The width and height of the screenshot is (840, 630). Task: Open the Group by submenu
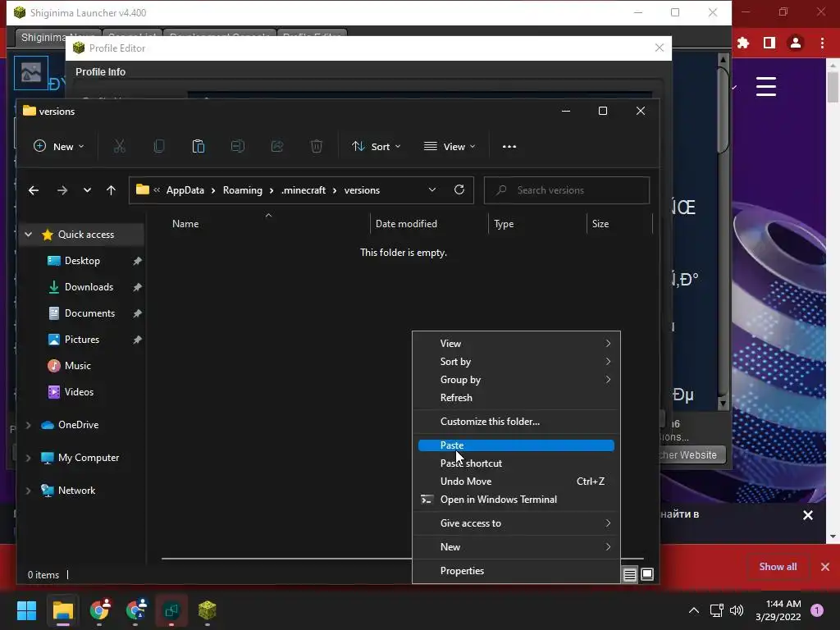coord(516,379)
